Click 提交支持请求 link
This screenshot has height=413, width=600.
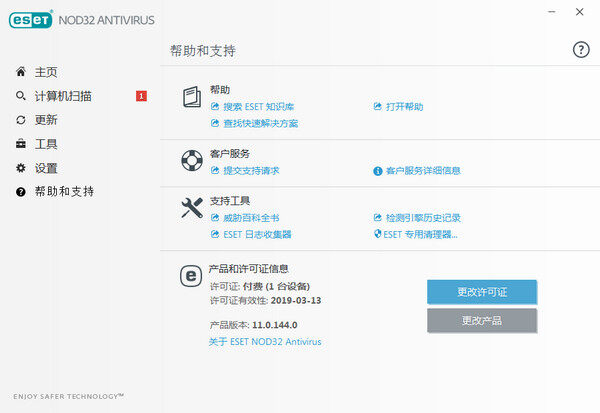click(251, 171)
